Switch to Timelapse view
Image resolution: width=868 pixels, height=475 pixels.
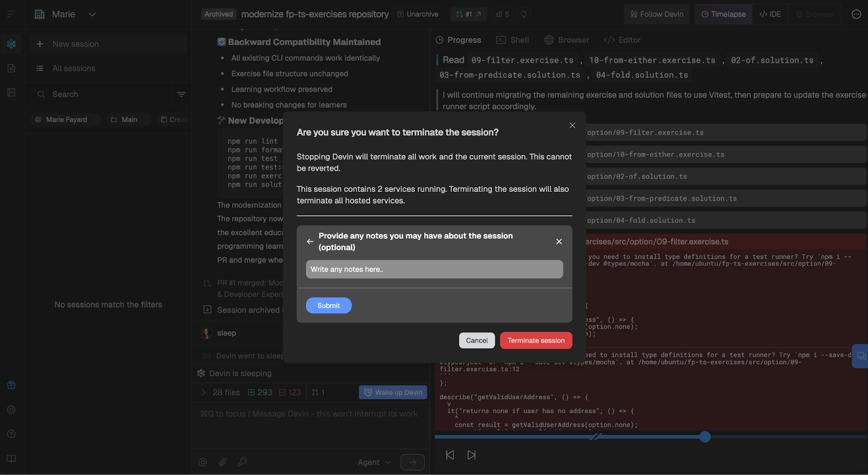coord(724,14)
